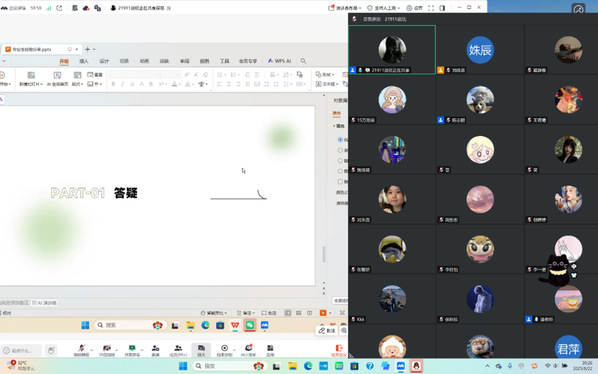The width and height of the screenshot is (598, 374).
Task: Click the Bold formatting icon
Action: (x=113, y=84)
